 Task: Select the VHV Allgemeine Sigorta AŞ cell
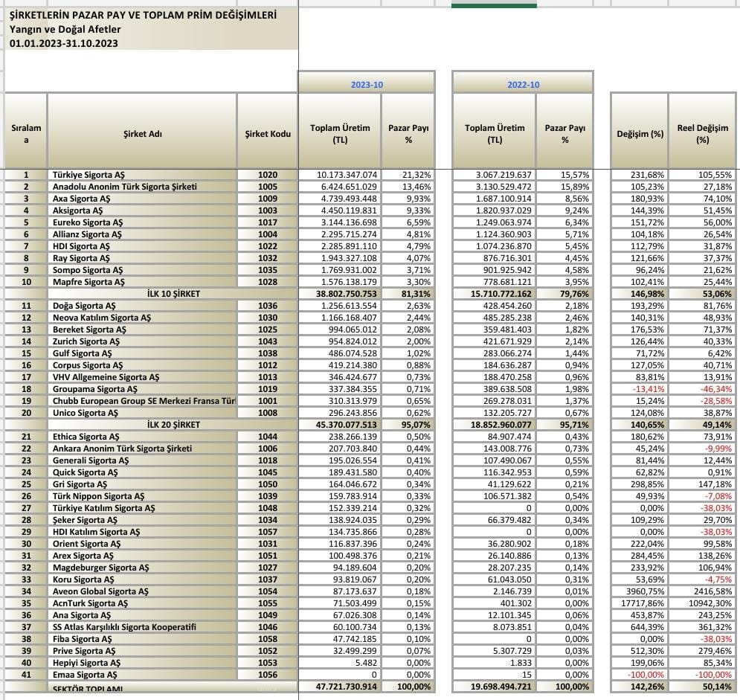click(142, 377)
